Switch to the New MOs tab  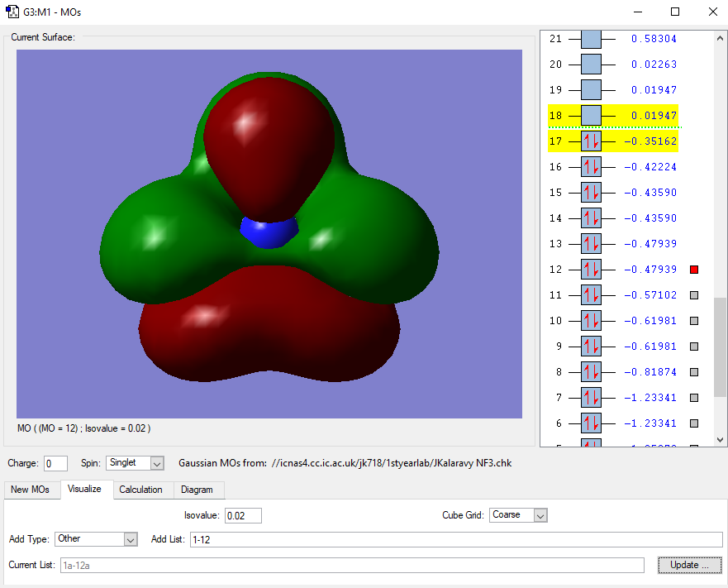point(31,490)
